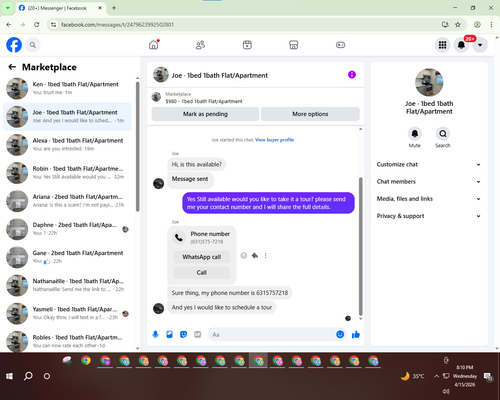Image resolution: width=500 pixels, height=400 pixels.
Task: Click the More options button
Action: (310, 114)
